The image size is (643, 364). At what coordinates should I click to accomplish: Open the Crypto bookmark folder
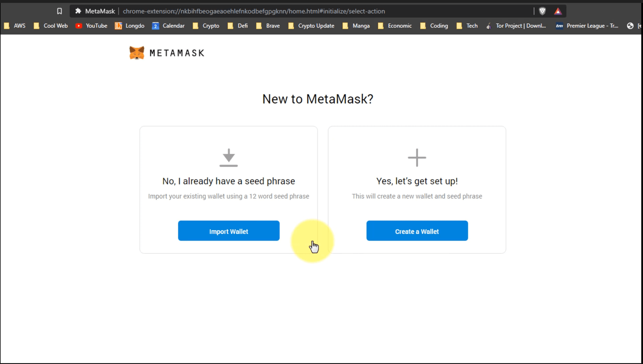click(x=206, y=26)
